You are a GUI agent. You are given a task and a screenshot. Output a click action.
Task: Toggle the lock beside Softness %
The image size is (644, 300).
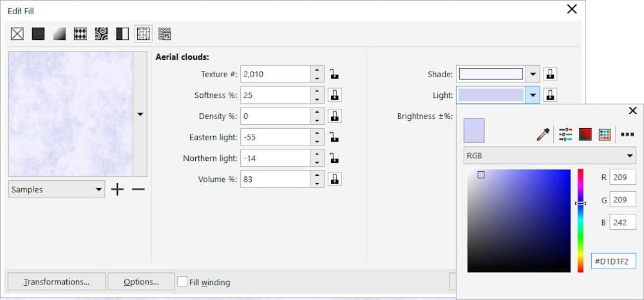(x=334, y=95)
